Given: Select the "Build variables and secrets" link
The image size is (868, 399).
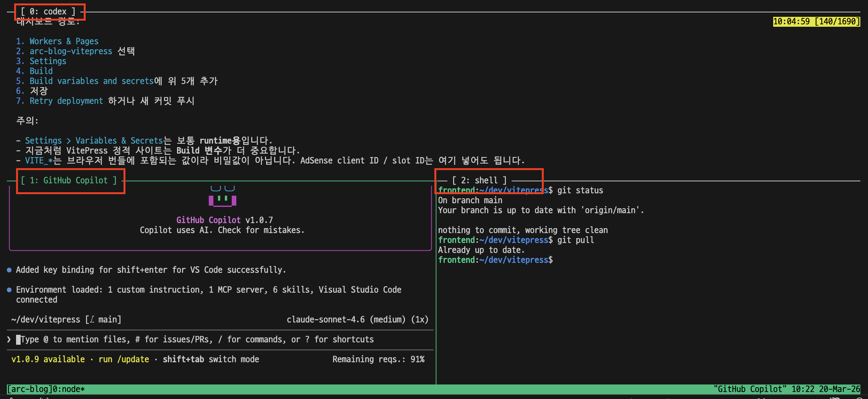Looking at the screenshot, I should tap(91, 81).
